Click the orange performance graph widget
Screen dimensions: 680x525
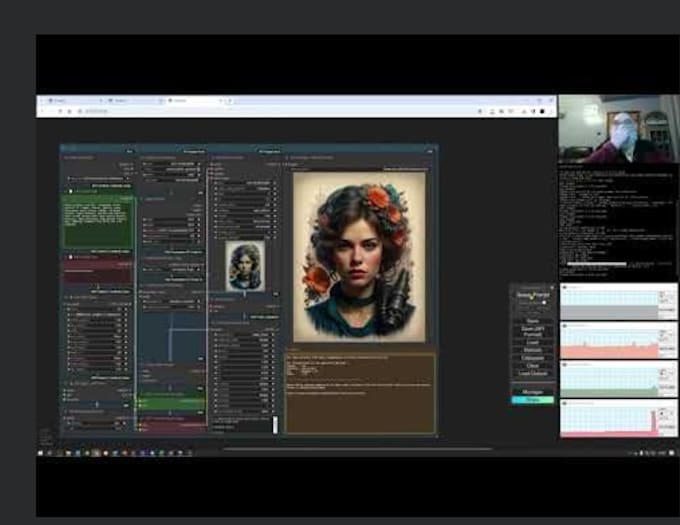coord(618,340)
